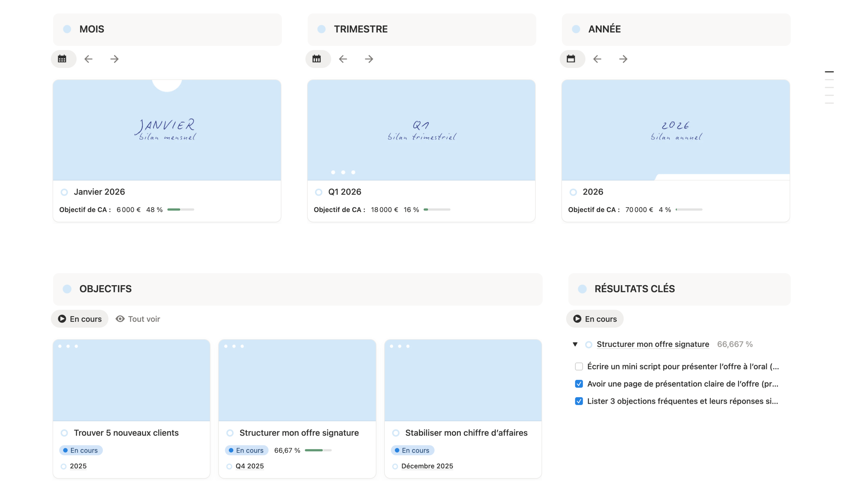Go to next quarter with right arrow
Viewport: 845px width, 504px height.
coord(369,59)
